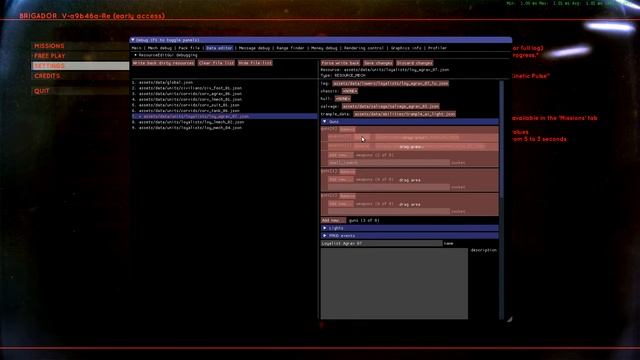
Task: Switch to the Main debug tab
Action: (x=137, y=48)
